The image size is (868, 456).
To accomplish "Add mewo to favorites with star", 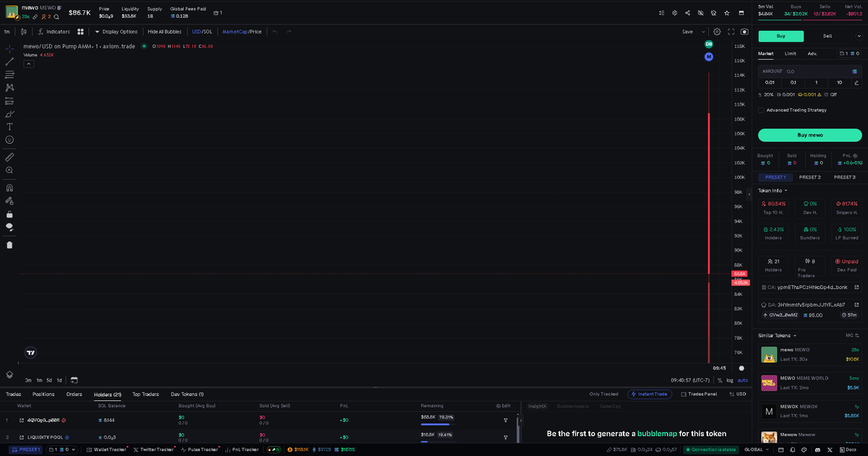I will click(726, 13).
